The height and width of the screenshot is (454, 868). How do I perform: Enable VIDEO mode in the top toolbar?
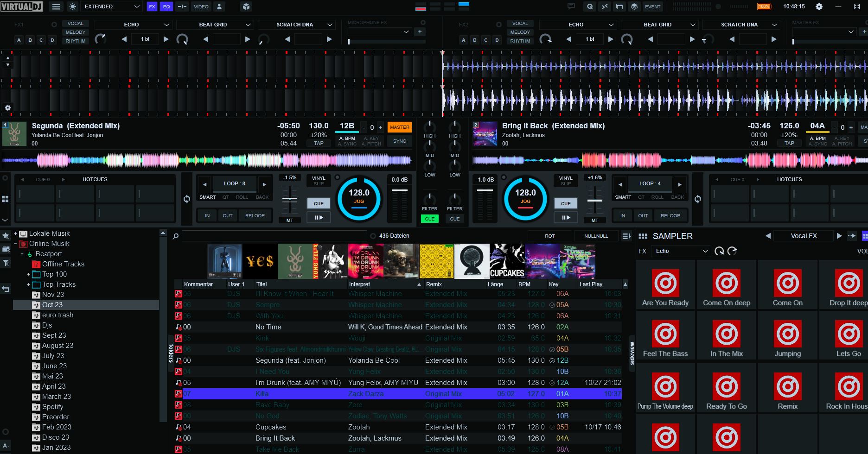click(x=202, y=6)
